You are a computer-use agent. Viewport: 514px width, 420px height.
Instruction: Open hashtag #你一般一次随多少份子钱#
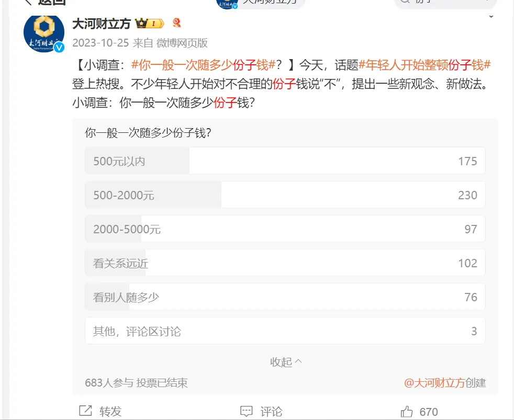(x=203, y=65)
